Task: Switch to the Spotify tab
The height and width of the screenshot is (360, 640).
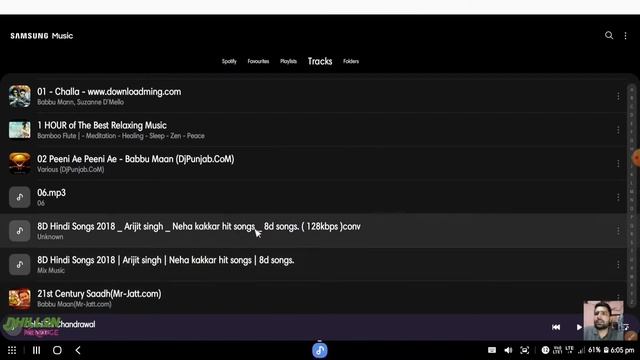Action: (229, 61)
